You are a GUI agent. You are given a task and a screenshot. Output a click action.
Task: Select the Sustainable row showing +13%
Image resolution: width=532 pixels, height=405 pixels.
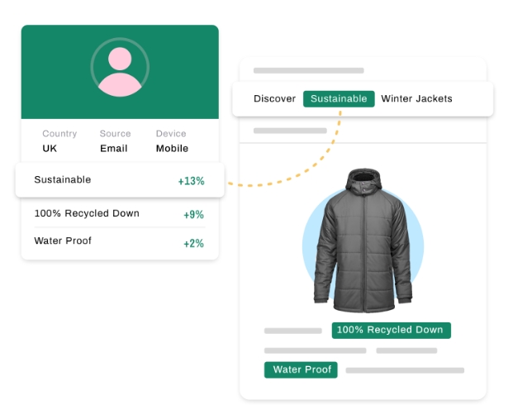(120, 180)
